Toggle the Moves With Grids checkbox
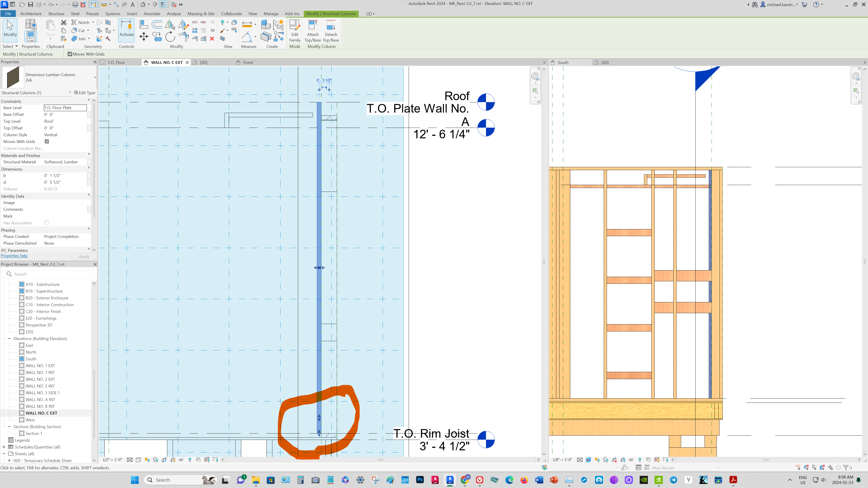 point(47,141)
